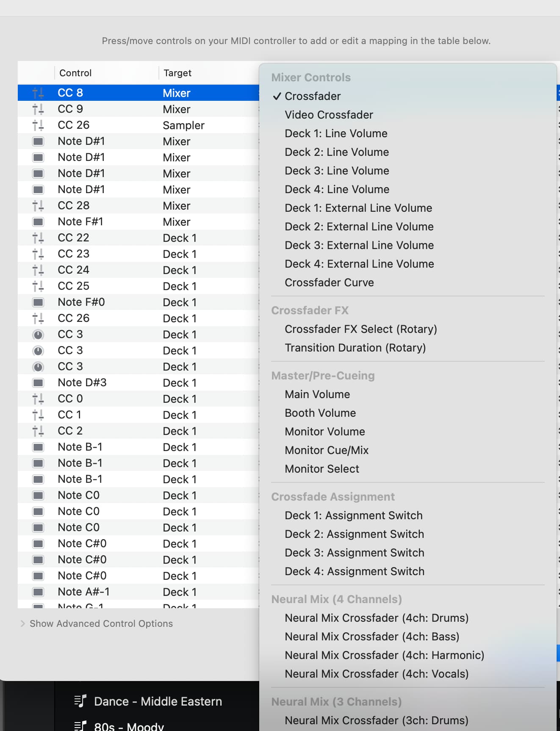Viewport: 560px width, 731px height.
Task: Click the Target column header
Action: click(x=177, y=73)
